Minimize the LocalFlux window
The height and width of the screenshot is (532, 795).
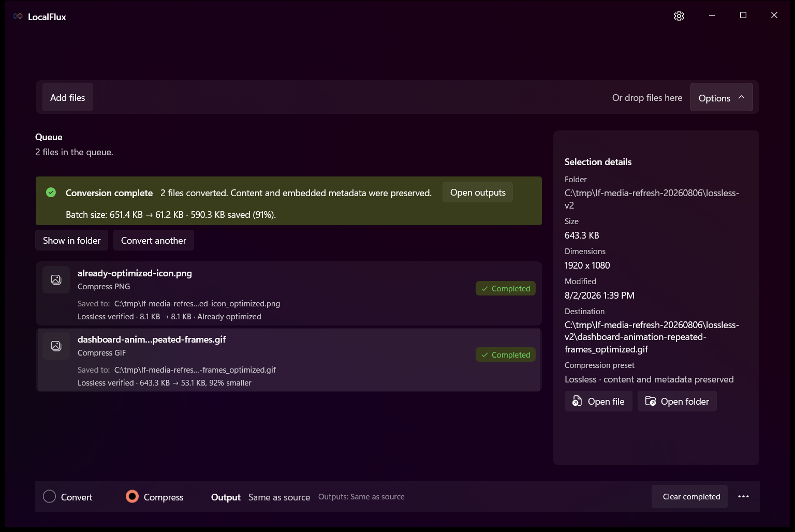[712, 16]
